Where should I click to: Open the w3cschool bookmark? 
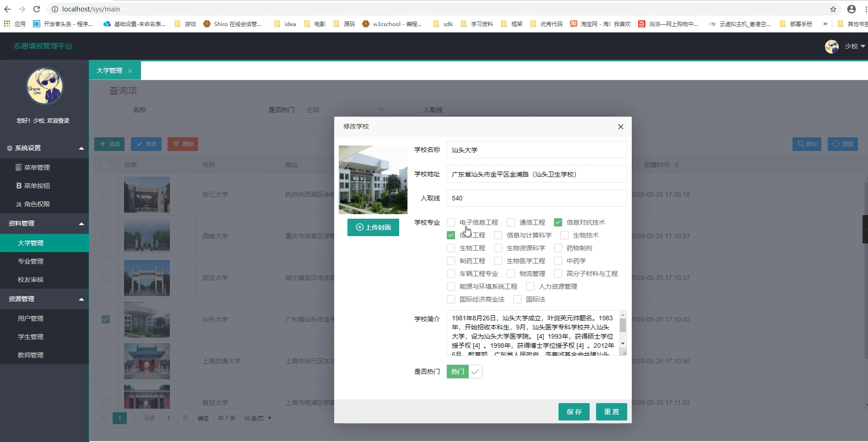pos(392,24)
